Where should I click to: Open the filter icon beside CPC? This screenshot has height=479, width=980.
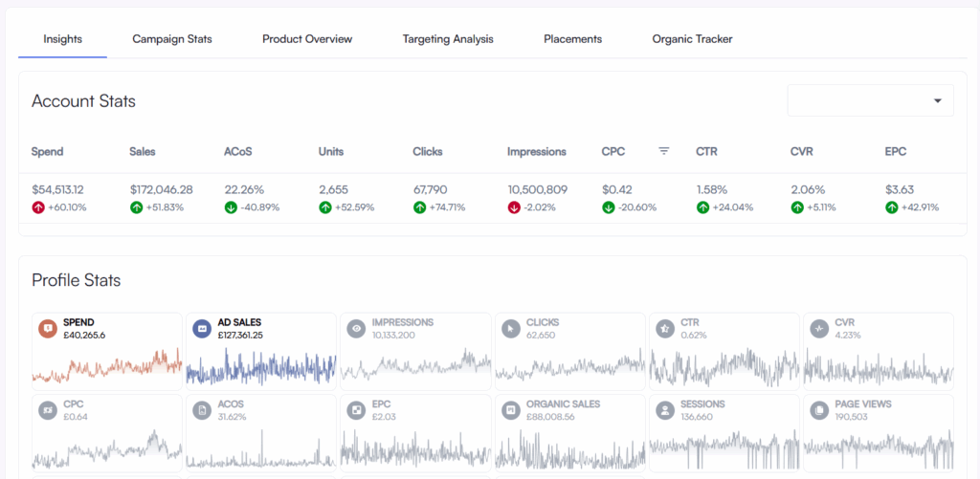[x=664, y=151]
